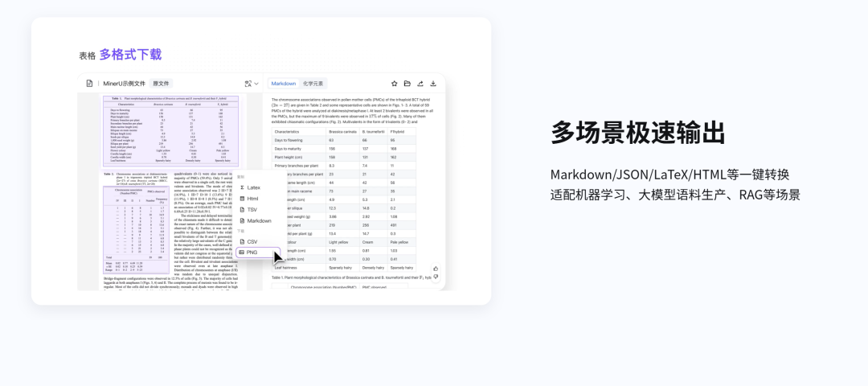Click the language recognition icon

pos(248,84)
